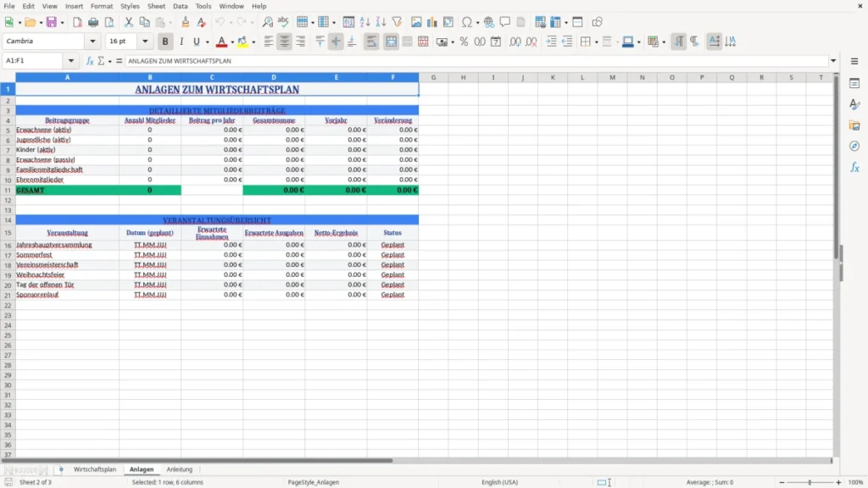Screen dimensions: 868x488
Task: Open the font name dropdown
Action: click(x=92, y=42)
